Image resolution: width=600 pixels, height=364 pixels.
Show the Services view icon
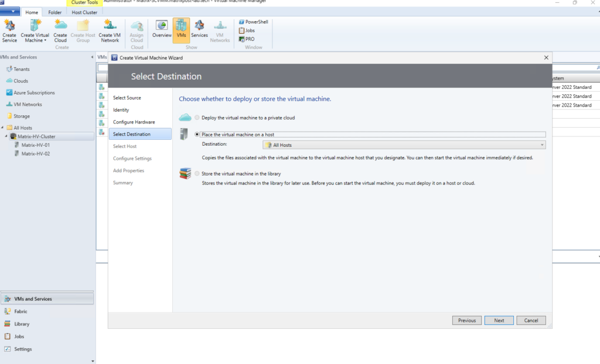coord(199,29)
